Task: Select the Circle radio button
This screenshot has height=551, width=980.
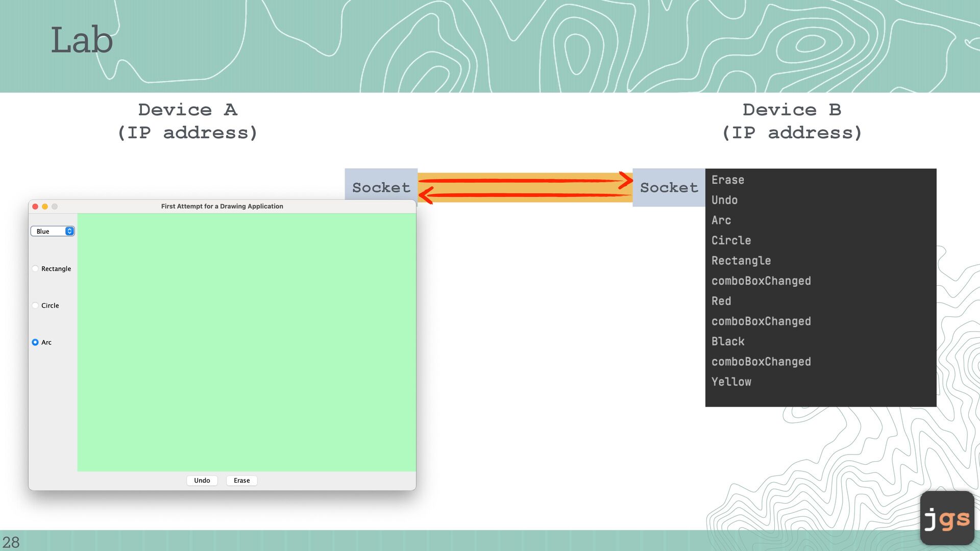Action: click(35, 306)
